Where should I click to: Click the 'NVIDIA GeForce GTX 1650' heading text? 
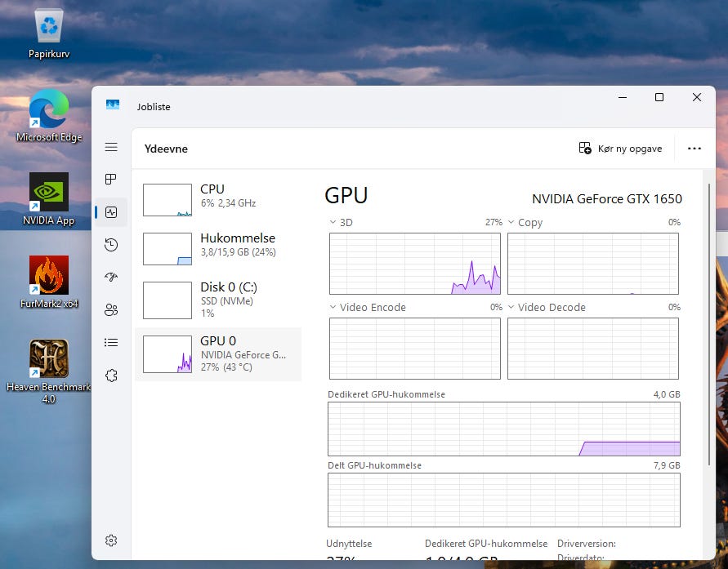(607, 199)
